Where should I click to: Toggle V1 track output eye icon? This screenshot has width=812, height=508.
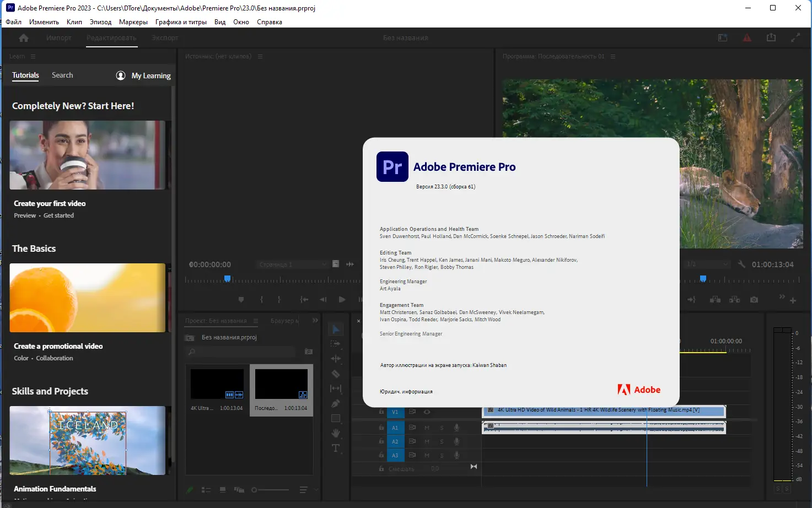tap(427, 412)
